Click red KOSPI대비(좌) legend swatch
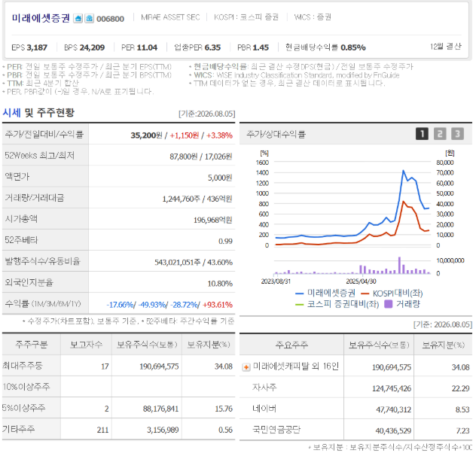476x453 pixels. point(365,293)
